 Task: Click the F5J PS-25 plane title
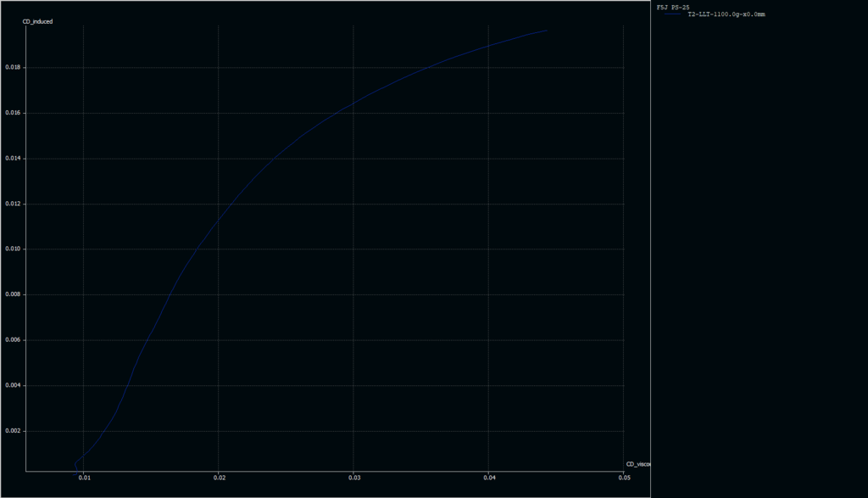point(673,7)
